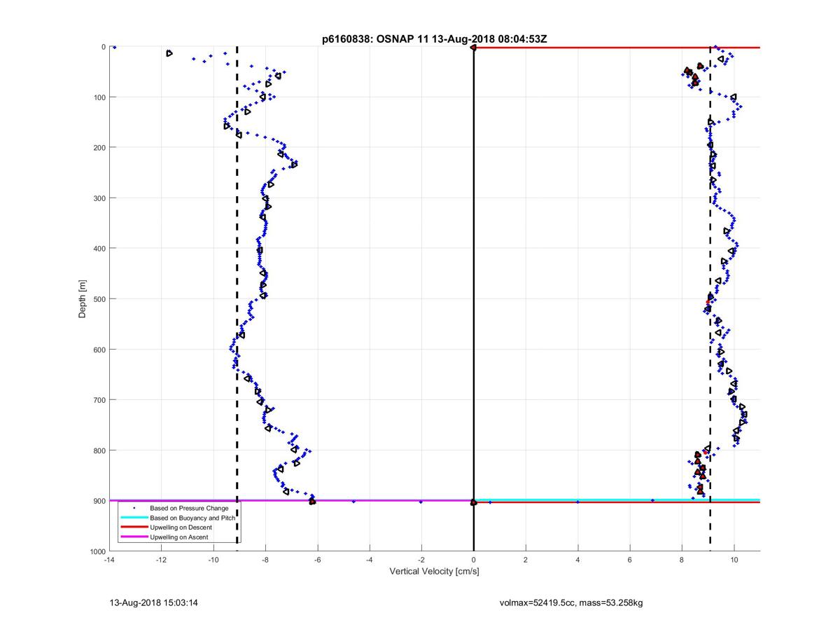Click the magenta line legend sample
840x620 pixels.
134,537
